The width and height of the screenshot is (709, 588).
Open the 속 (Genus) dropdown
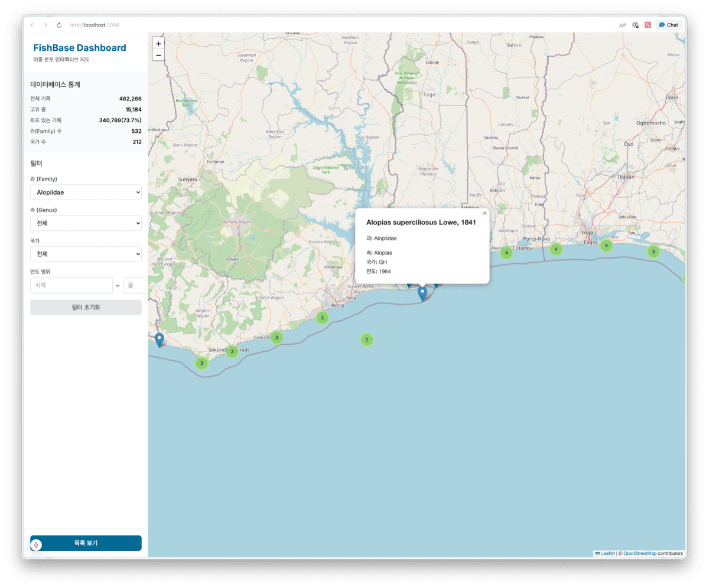coord(86,223)
